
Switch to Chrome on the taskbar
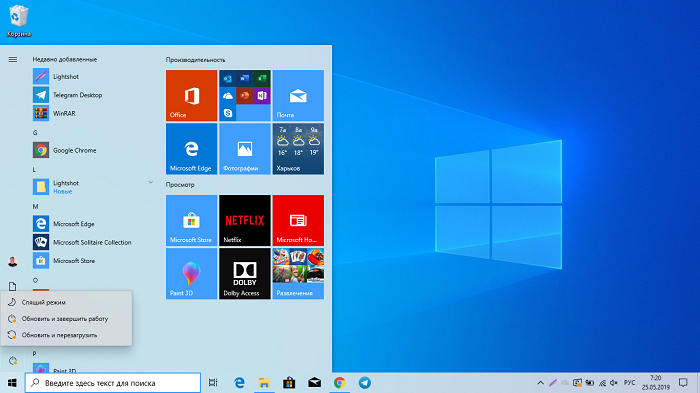339,383
